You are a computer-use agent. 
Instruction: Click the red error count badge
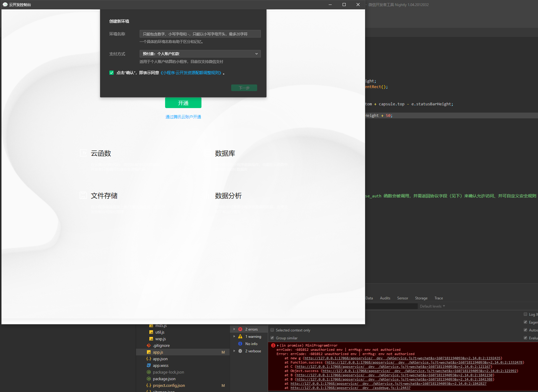coord(273,345)
